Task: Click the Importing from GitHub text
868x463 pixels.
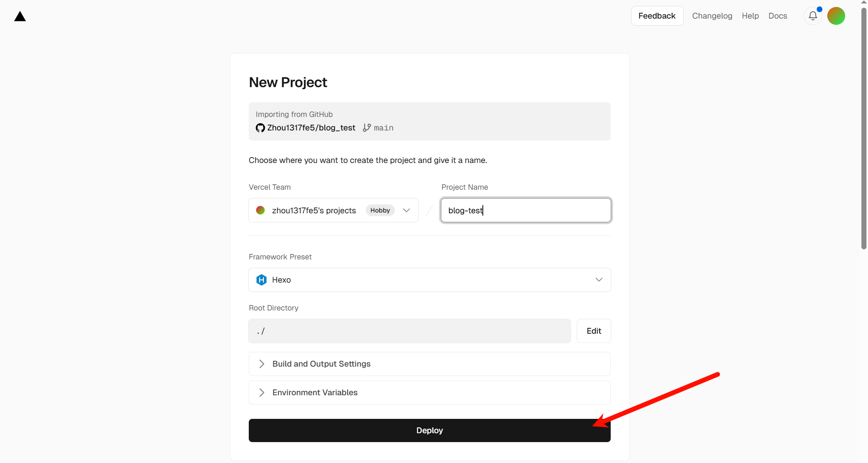Action: [294, 114]
